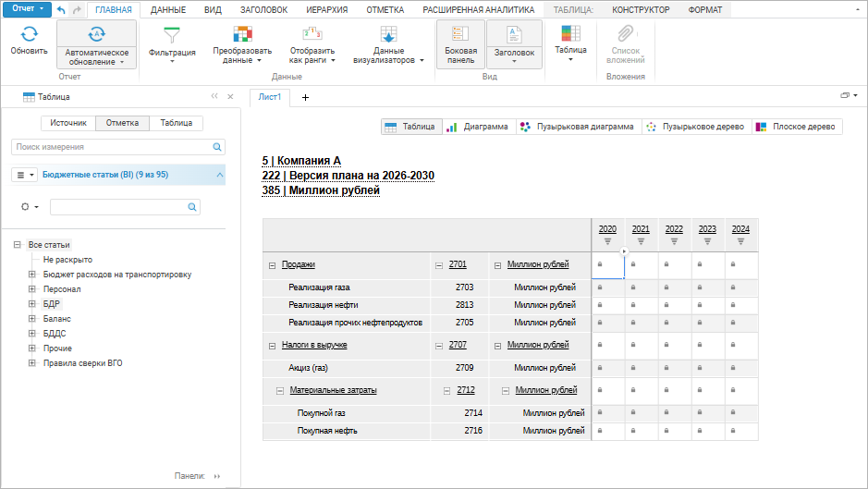Click the Преобразовать данные icon
The image size is (868, 489).
(x=241, y=35)
